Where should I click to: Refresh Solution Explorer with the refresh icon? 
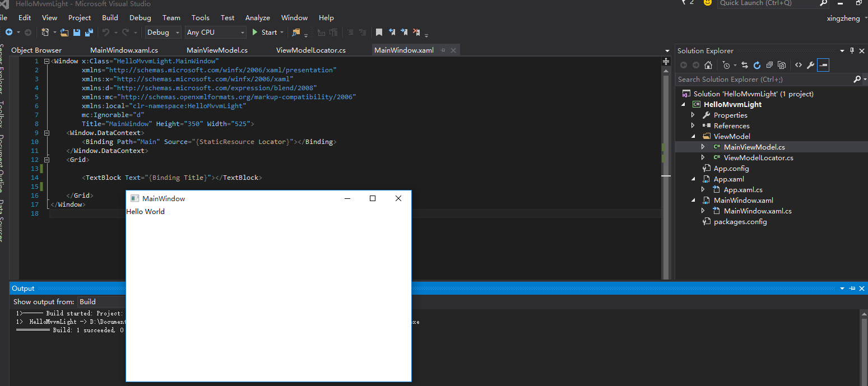(757, 65)
